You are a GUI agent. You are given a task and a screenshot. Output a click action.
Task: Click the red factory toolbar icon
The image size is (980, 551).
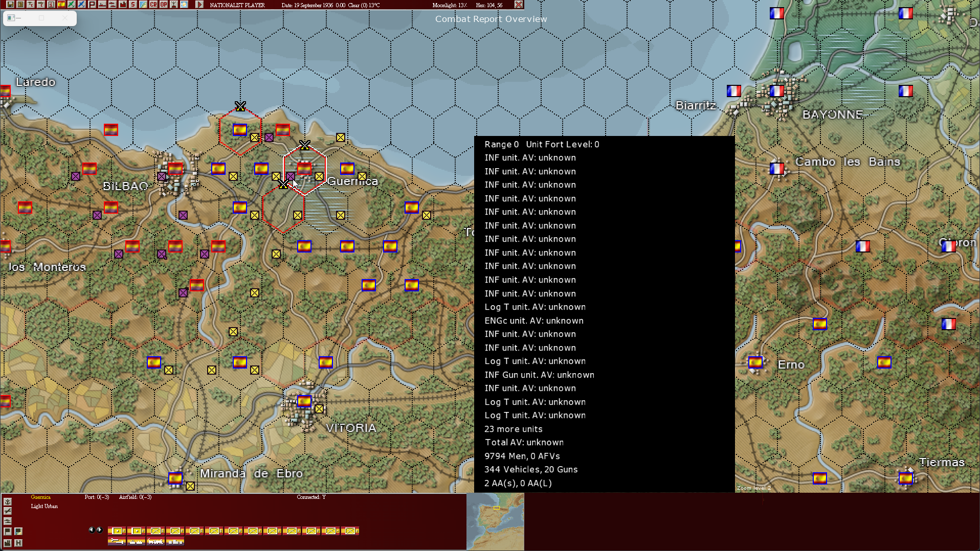click(x=123, y=5)
